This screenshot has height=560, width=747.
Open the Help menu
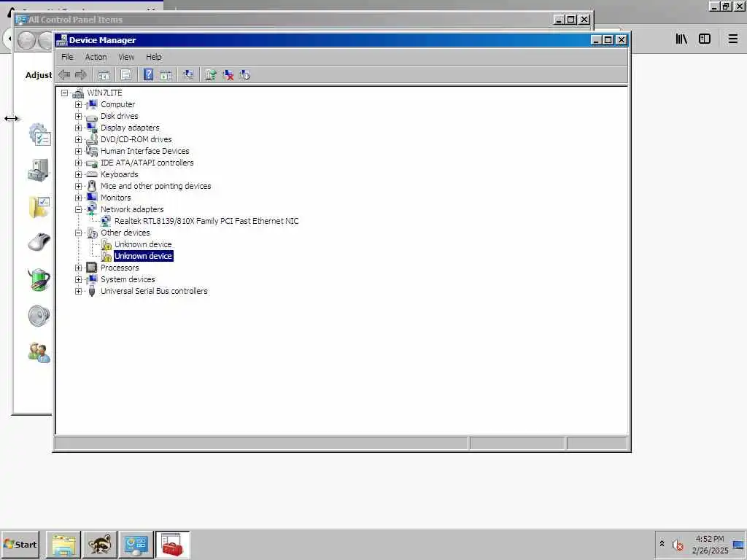click(153, 57)
